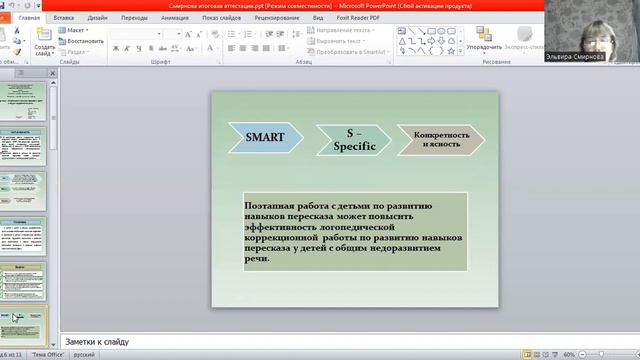The height and width of the screenshot is (360, 640).
Task: Expand the shapes gallery more arrow
Action: (461, 51)
